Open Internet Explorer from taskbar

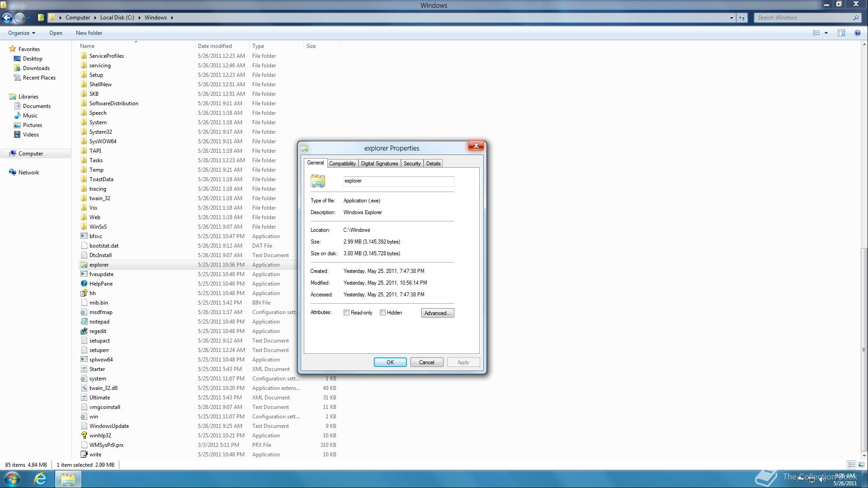[x=40, y=479]
